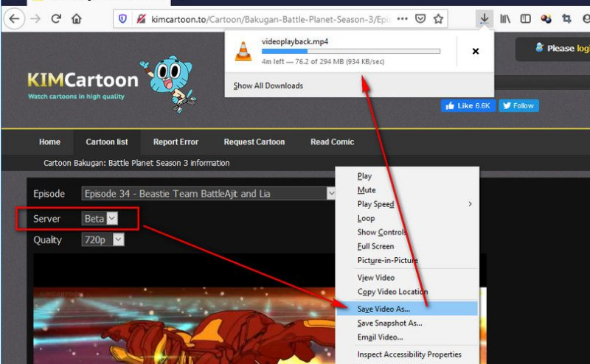This screenshot has width=590, height=364.
Task: Expand the Play Speed submenu
Action: tap(407, 204)
